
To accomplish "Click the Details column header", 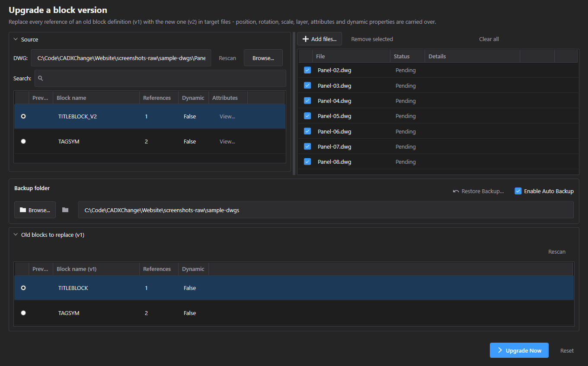I will pyautogui.click(x=472, y=56).
